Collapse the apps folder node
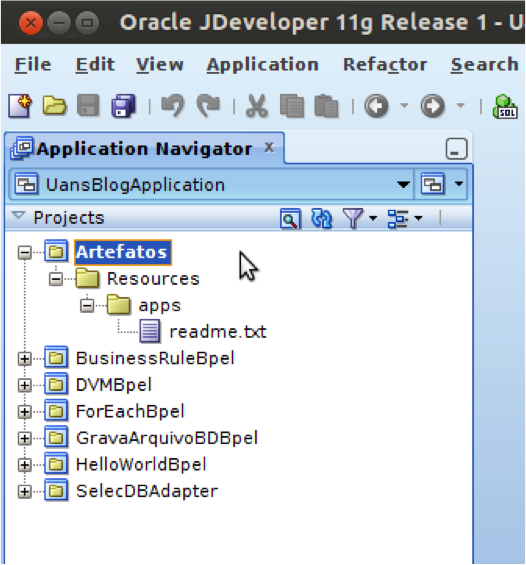The image size is (526, 565). [x=87, y=306]
